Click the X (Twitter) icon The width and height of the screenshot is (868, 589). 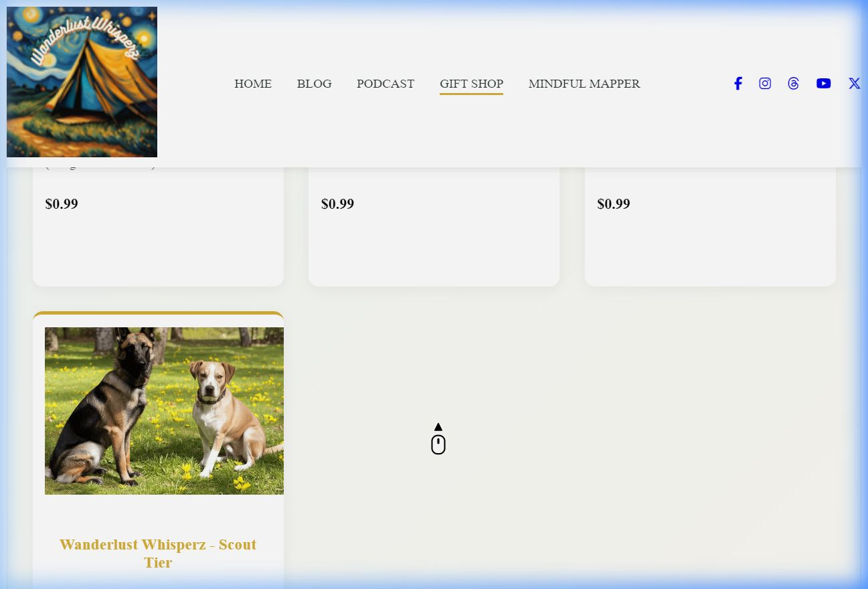point(854,84)
